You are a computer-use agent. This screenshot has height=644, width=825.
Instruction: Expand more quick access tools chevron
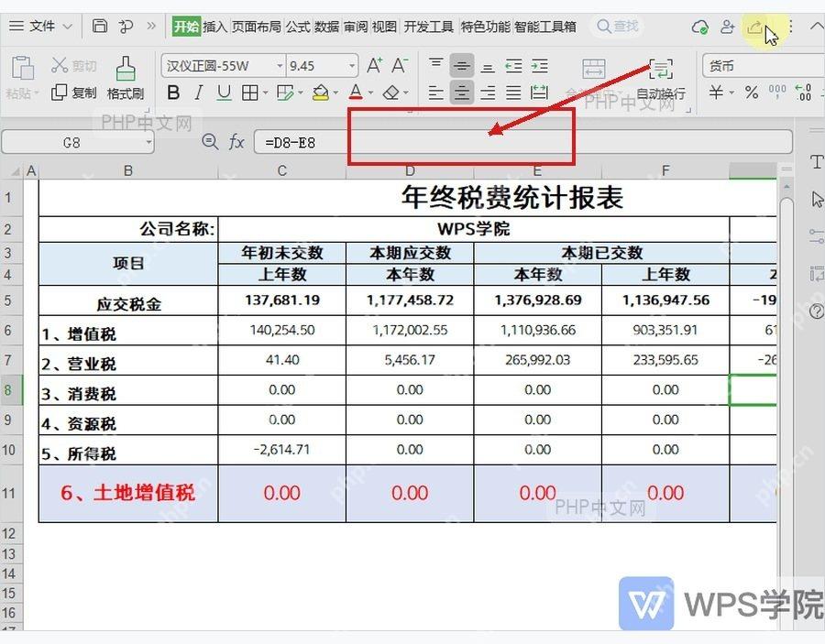click(151, 26)
